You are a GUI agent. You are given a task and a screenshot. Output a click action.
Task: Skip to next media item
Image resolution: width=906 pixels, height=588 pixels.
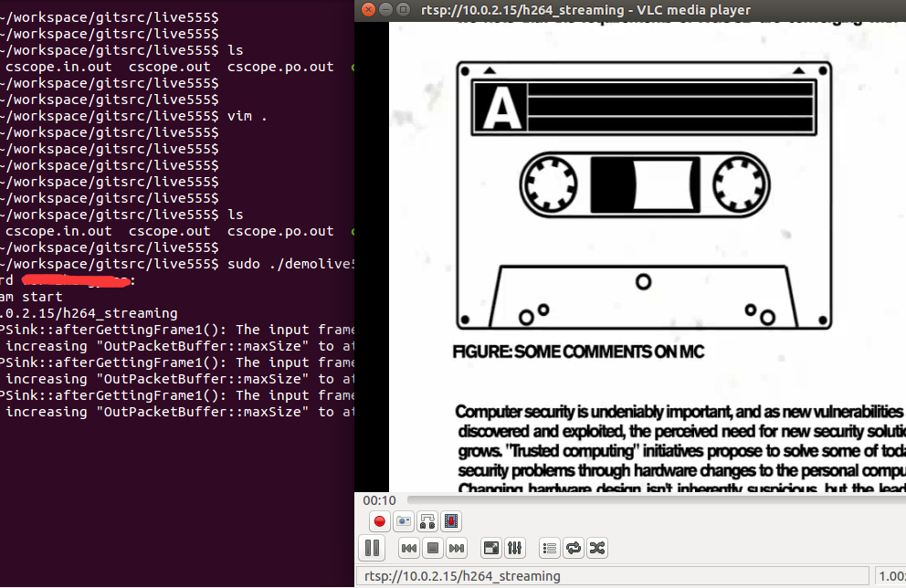457,548
